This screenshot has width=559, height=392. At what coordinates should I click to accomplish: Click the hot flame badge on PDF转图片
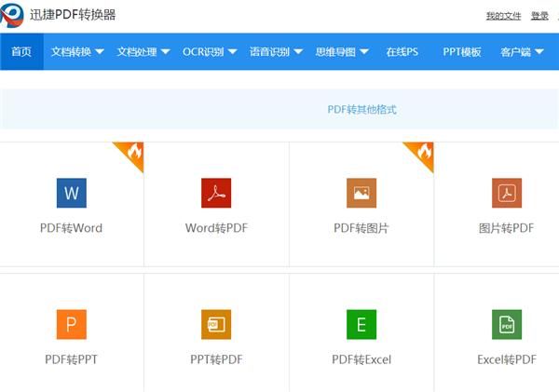[423, 154]
